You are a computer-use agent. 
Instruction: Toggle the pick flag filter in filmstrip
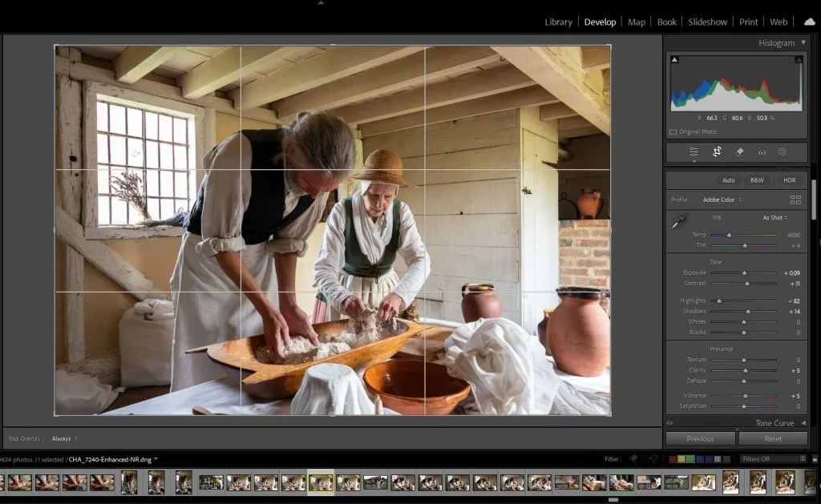pos(633,458)
